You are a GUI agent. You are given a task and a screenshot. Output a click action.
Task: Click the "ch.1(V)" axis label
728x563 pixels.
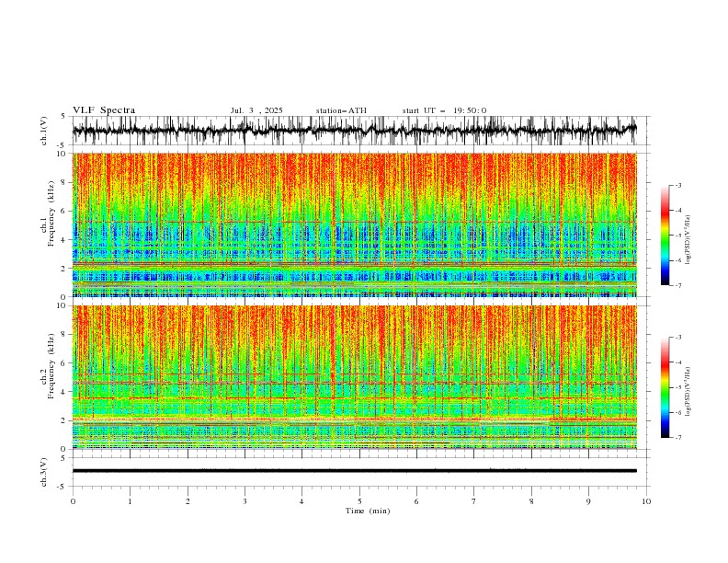coord(44,131)
